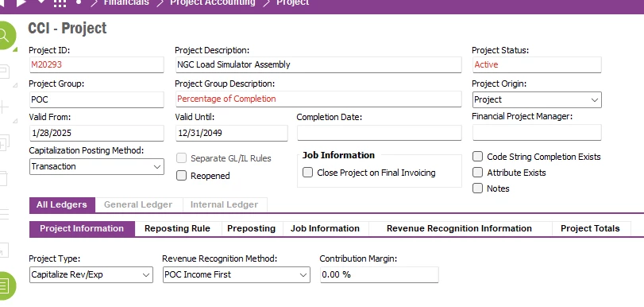Open the Revenue Recognition Method dropdown
Viewport: 644px width, 307px height.
pos(236,275)
